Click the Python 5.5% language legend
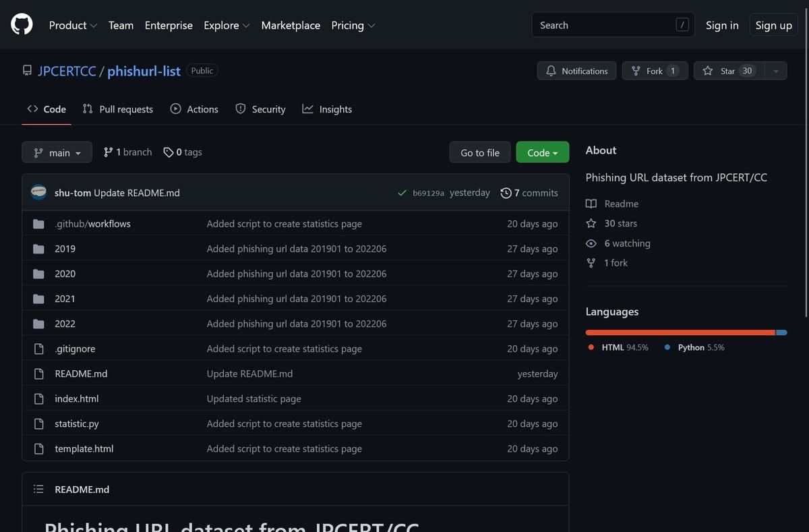Image resolution: width=809 pixels, height=532 pixels. pyautogui.click(x=694, y=347)
